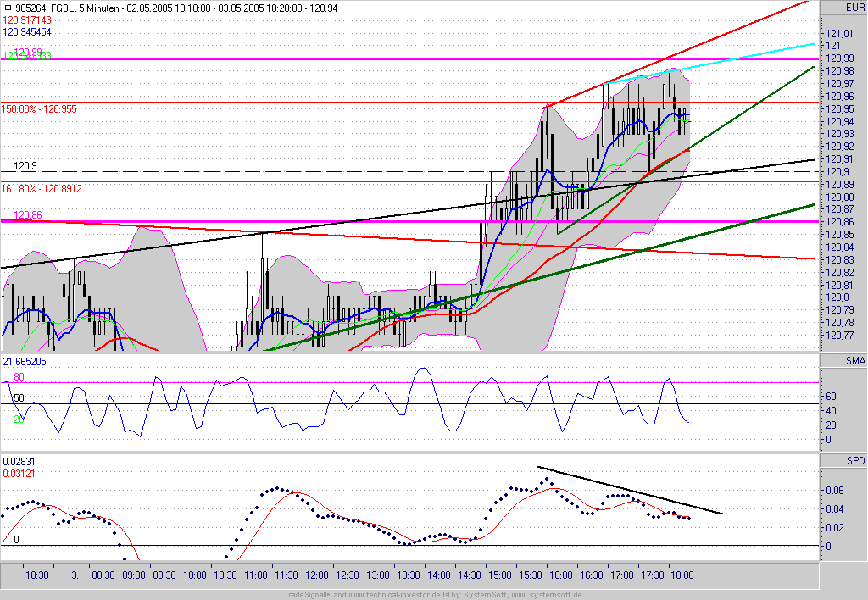Click the 18:00 time axis marker
This screenshot has height=600, width=868.
point(682,575)
